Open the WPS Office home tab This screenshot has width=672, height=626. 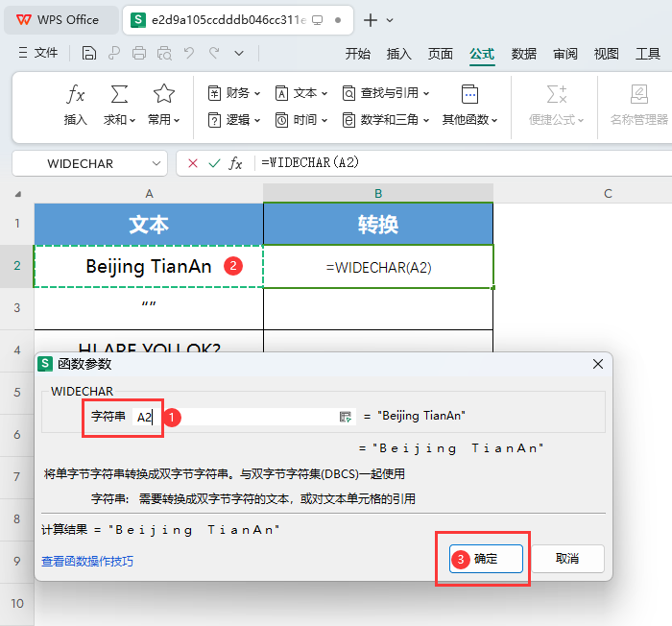click(60, 20)
